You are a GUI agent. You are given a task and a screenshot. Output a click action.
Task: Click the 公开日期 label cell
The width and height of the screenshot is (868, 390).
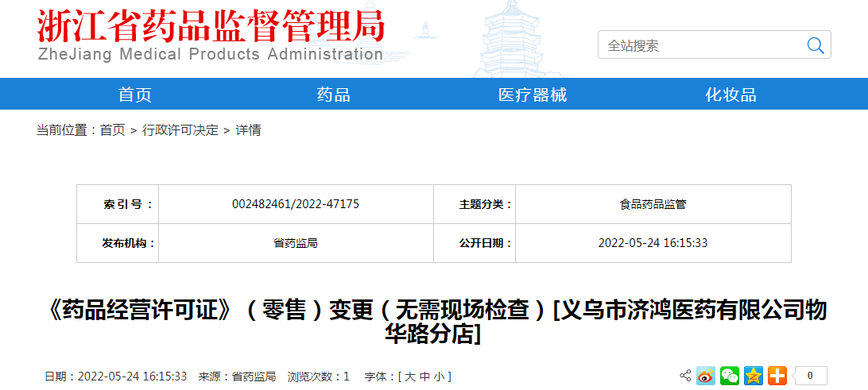point(475,243)
